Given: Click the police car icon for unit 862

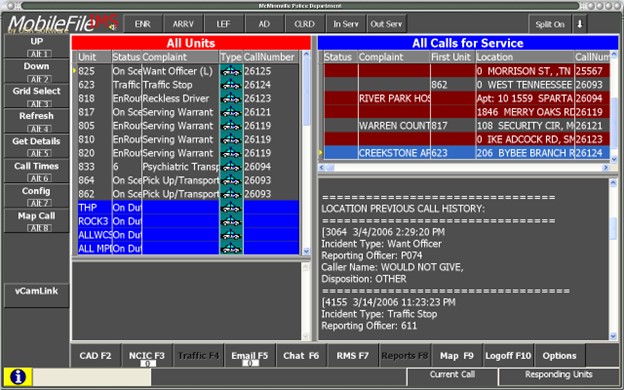Looking at the screenshot, I should (231, 194).
